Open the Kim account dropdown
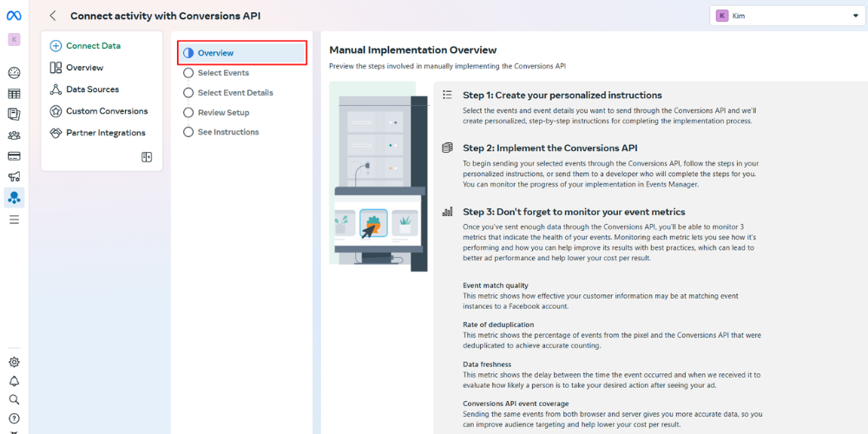 click(787, 16)
